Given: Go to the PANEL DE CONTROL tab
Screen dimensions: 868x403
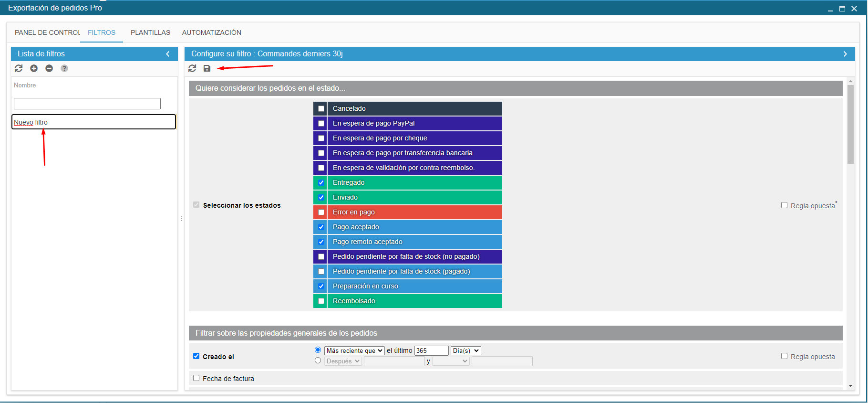Looking at the screenshot, I should [x=47, y=32].
